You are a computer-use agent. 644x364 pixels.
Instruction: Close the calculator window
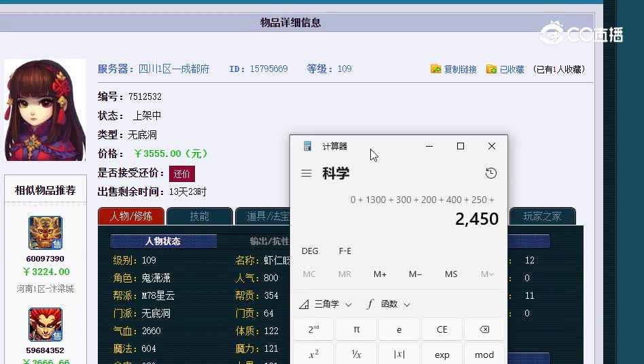pyautogui.click(x=492, y=146)
